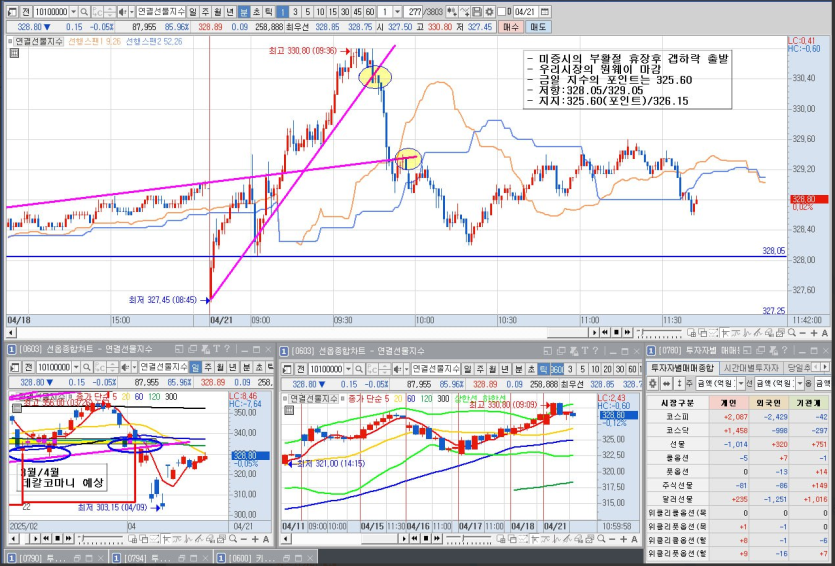Open the 선 금액(억원) dropdown in investor panel
This screenshot has height=566, width=835.
800,383
